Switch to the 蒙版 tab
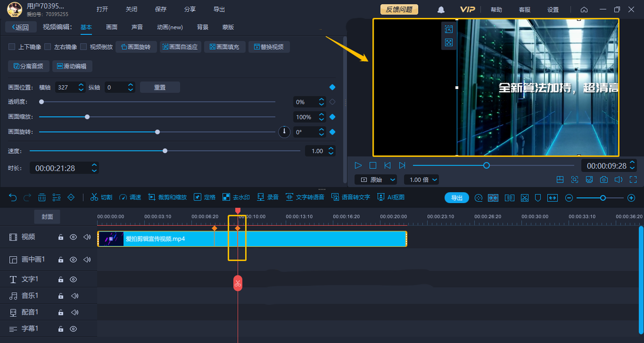 (228, 27)
